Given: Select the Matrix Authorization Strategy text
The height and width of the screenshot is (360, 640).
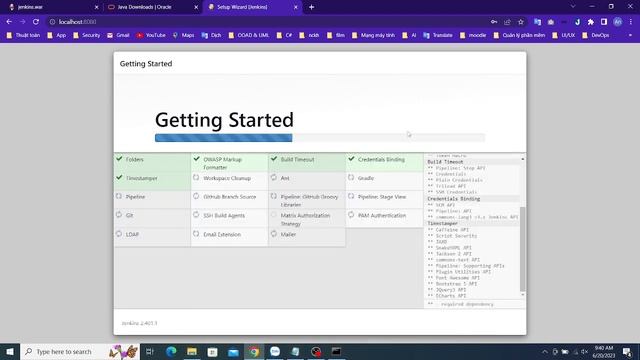Looking at the screenshot, I should 305,220.
